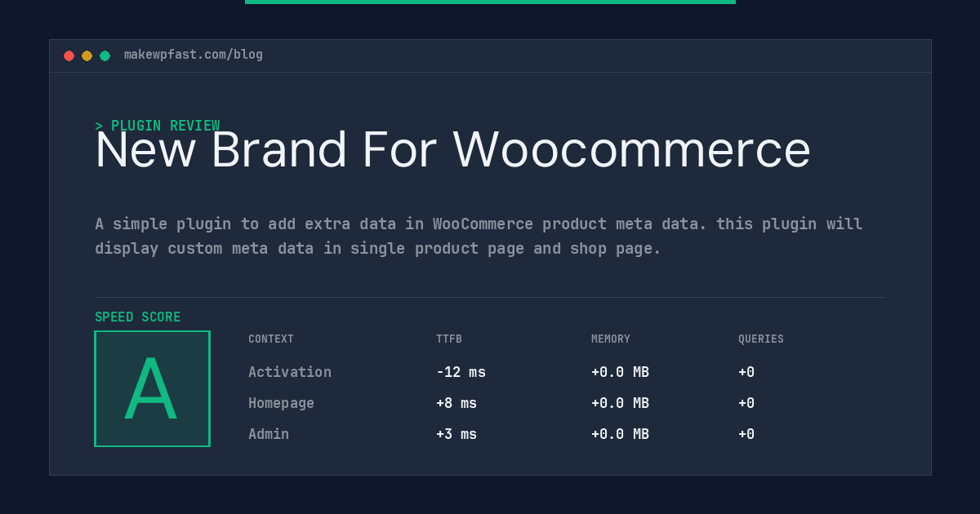This screenshot has width=980, height=514.
Task: Click the '+3 ms' TTFB value
Action: (x=457, y=434)
